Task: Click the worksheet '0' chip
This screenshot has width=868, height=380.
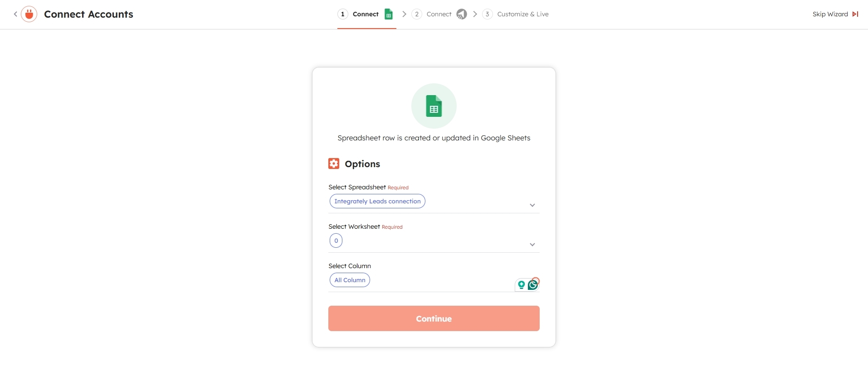Action: point(336,241)
